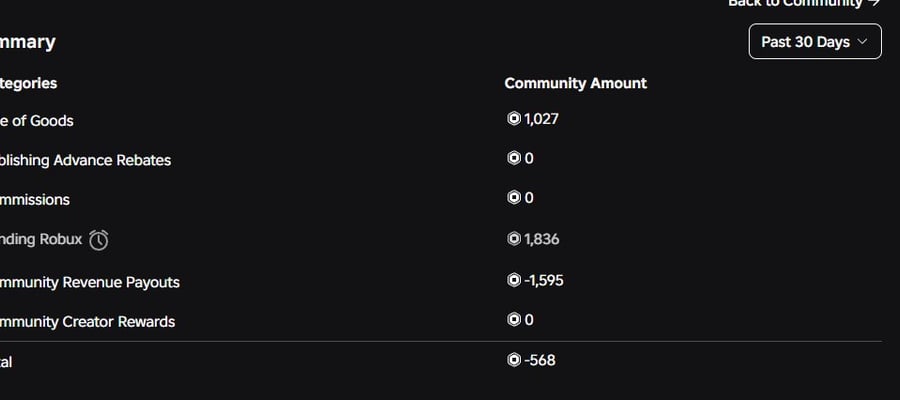Viewport: 900px width, 400px height.
Task: Click the Robux icon on the Commissions row
Action: click(514, 197)
